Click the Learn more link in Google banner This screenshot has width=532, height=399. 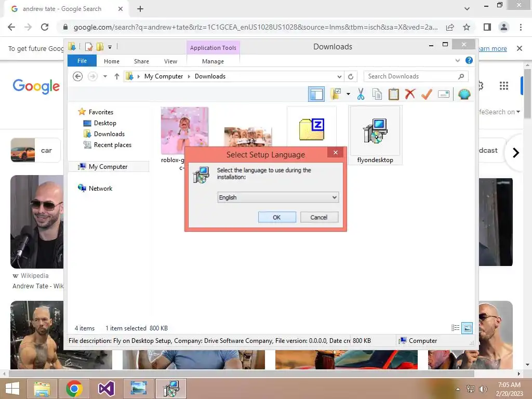click(493, 48)
